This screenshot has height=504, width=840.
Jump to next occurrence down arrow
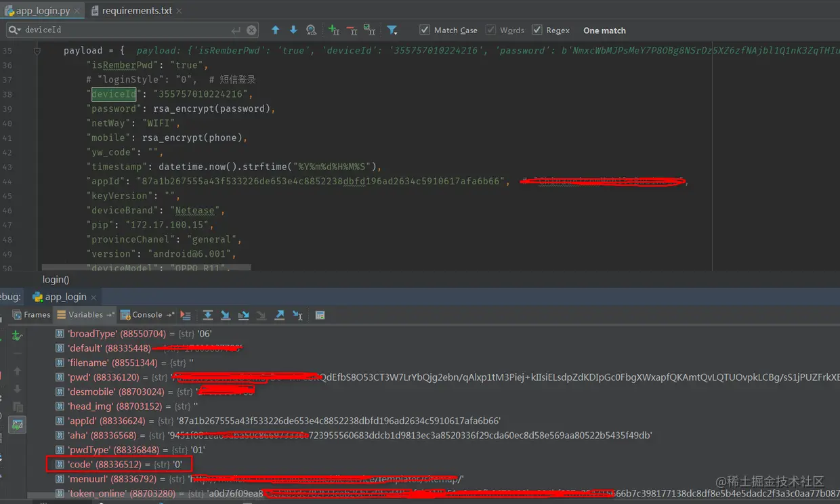(x=293, y=30)
